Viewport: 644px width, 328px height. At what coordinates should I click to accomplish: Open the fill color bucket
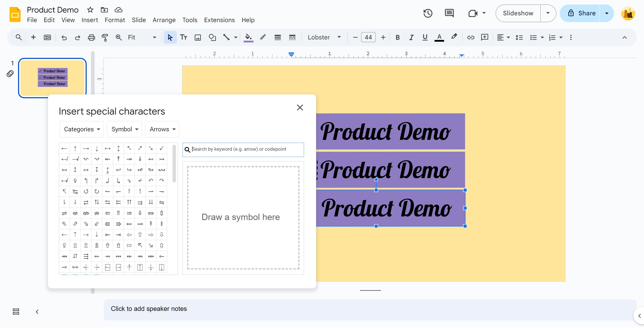click(x=248, y=37)
